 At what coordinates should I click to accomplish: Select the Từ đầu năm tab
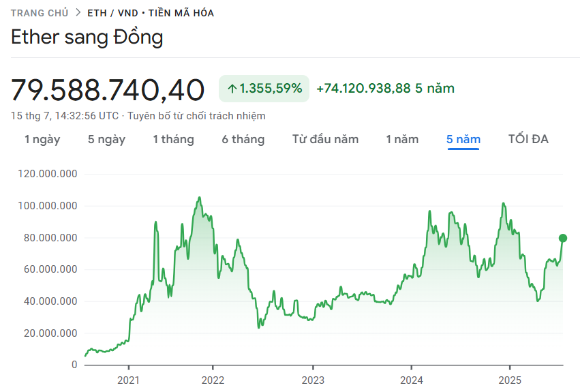point(325,140)
